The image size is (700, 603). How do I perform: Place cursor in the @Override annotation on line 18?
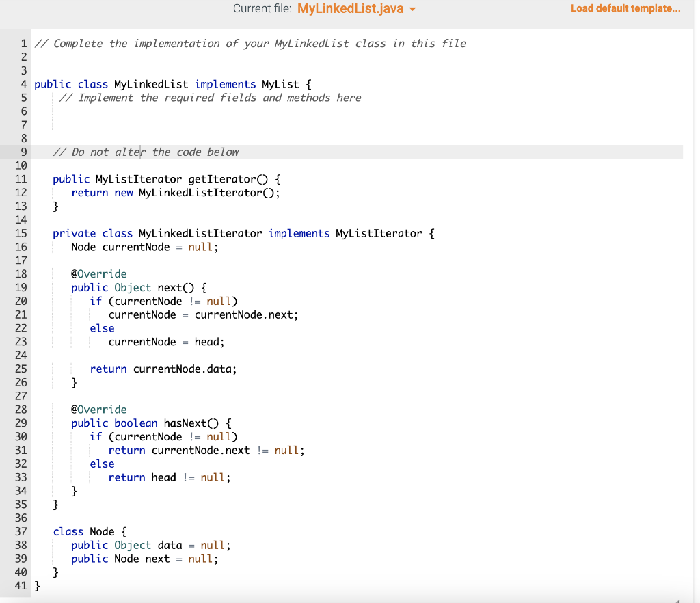100,273
